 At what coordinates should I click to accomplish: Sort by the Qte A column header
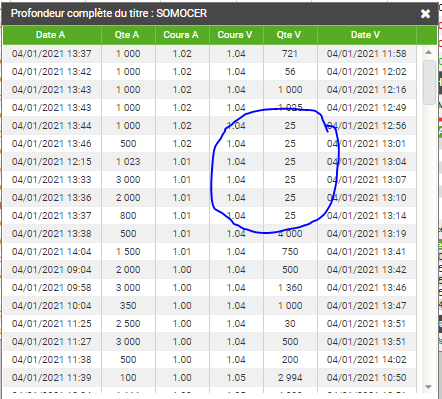point(128,35)
